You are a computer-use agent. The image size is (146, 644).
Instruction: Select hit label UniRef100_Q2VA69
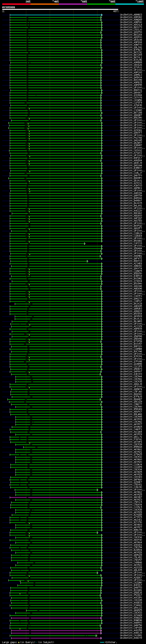pos(131,615)
